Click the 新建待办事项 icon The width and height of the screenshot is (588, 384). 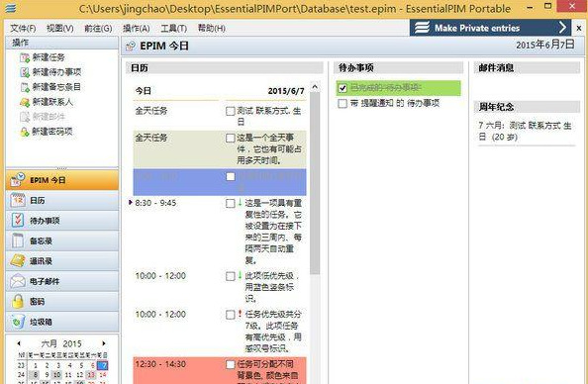tap(25, 72)
